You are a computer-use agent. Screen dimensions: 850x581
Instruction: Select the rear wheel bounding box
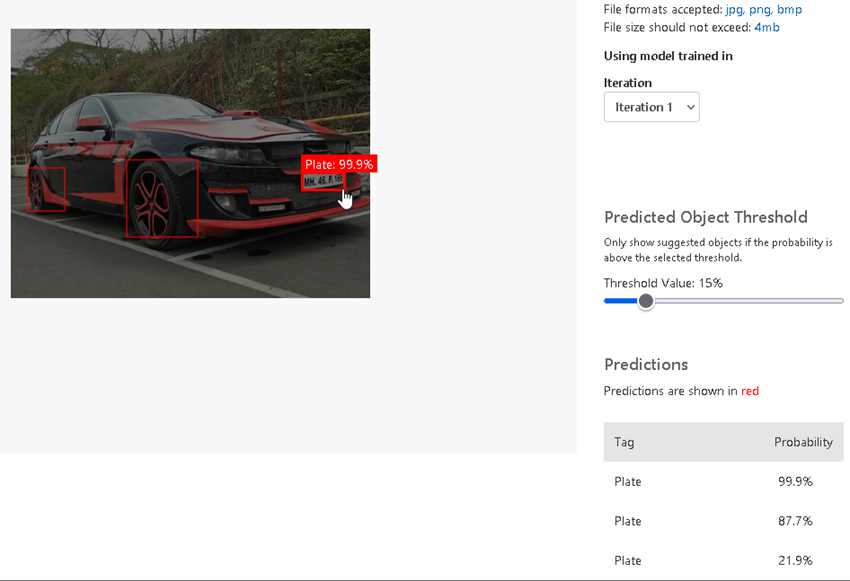coord(46,189)
